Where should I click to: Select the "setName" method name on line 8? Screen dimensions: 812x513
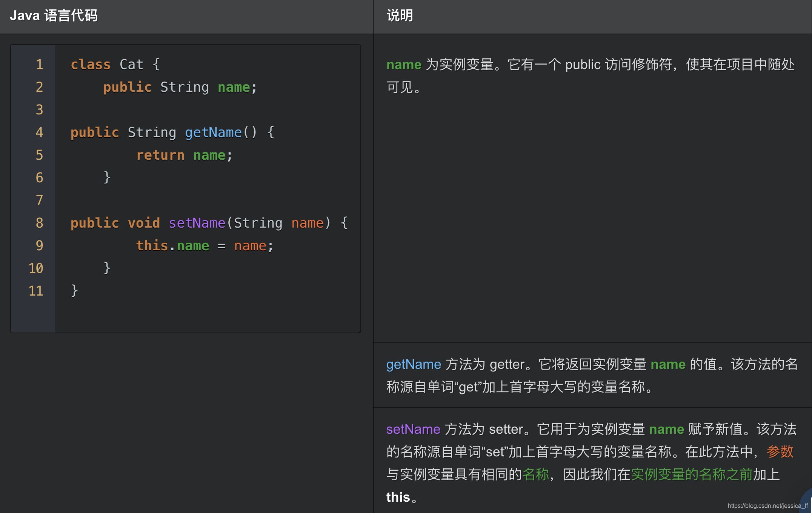(197, 223)
